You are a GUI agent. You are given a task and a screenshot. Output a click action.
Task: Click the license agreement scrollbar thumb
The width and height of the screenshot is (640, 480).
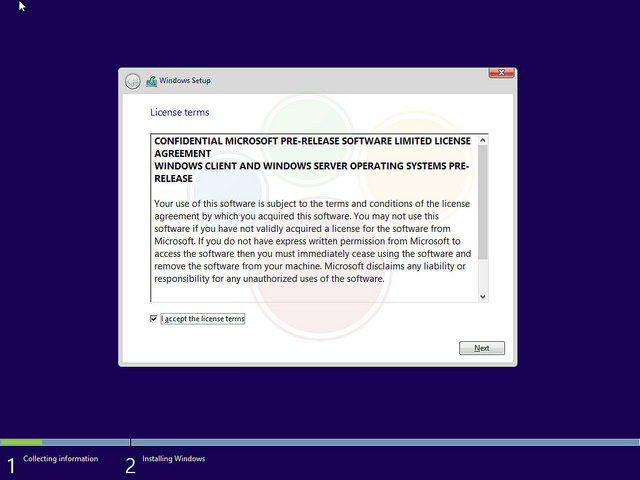click(x=482, y=202)
